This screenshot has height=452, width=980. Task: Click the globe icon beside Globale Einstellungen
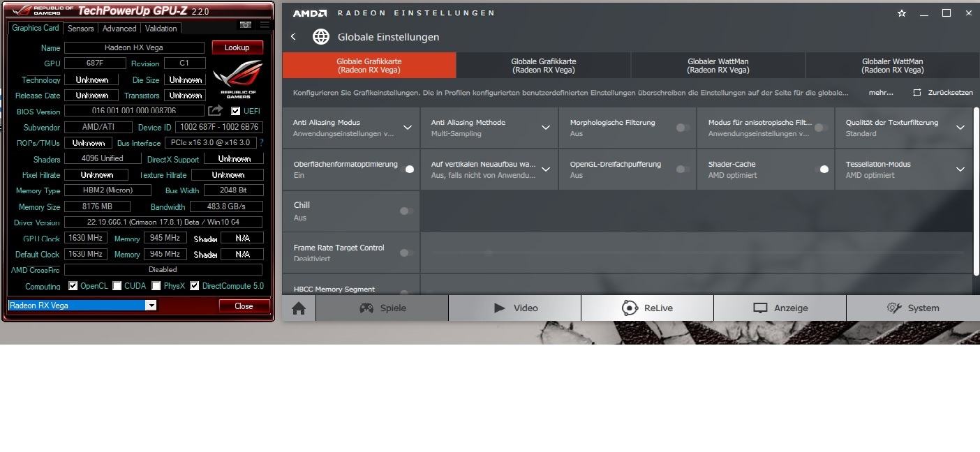[x=321, y=37]
